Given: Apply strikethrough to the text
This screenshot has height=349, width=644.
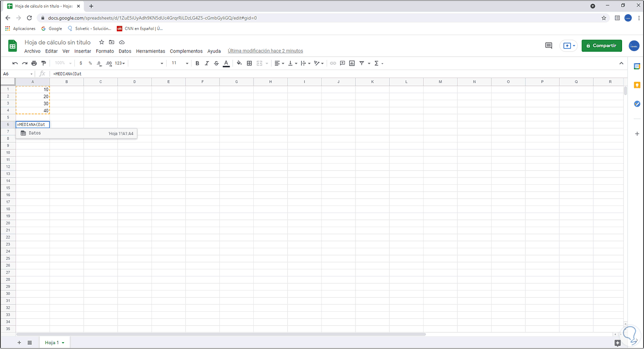Looking at the screenshot, I should click(216, 63).
